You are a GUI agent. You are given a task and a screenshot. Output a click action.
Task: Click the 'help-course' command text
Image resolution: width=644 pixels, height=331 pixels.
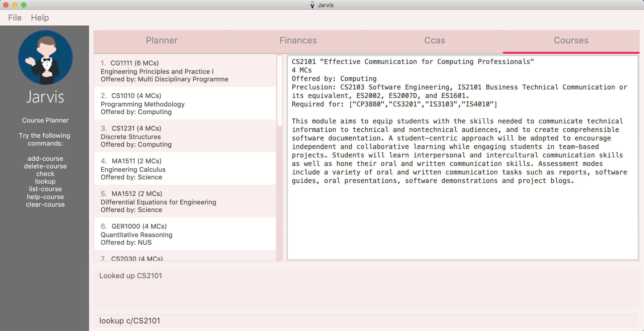(x=45, y=197)
